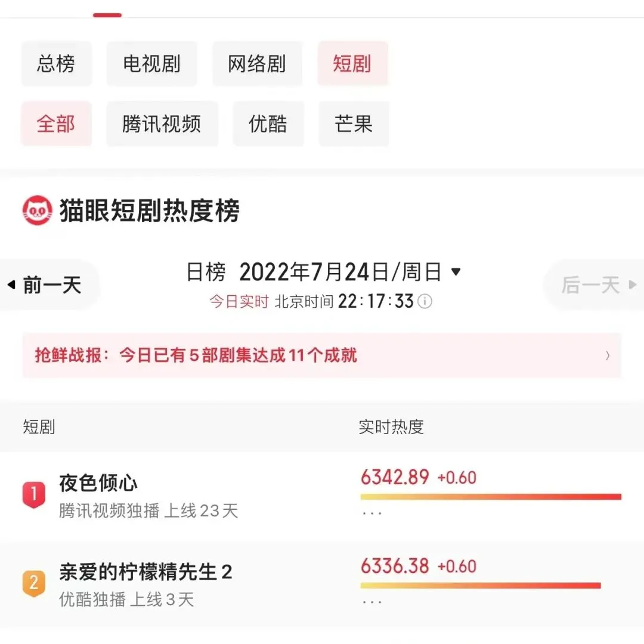Expand the 抢鲜战报 banner chevron
The image size is (644, 644).
[x=608, y=356]
